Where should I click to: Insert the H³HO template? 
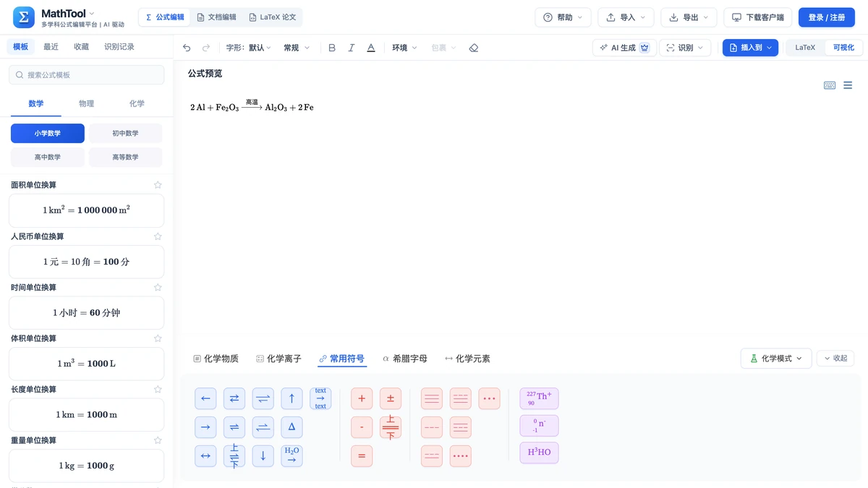click(x=539, y=453)
